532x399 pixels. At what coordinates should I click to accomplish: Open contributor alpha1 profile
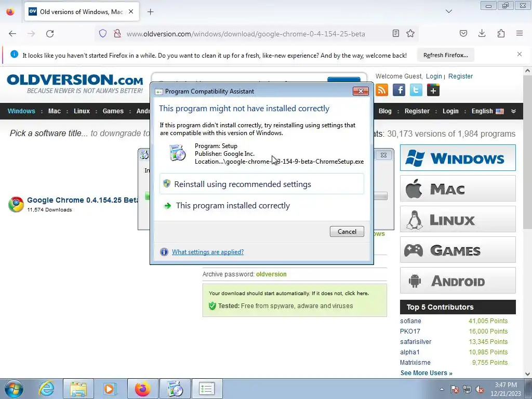(409, 352)
